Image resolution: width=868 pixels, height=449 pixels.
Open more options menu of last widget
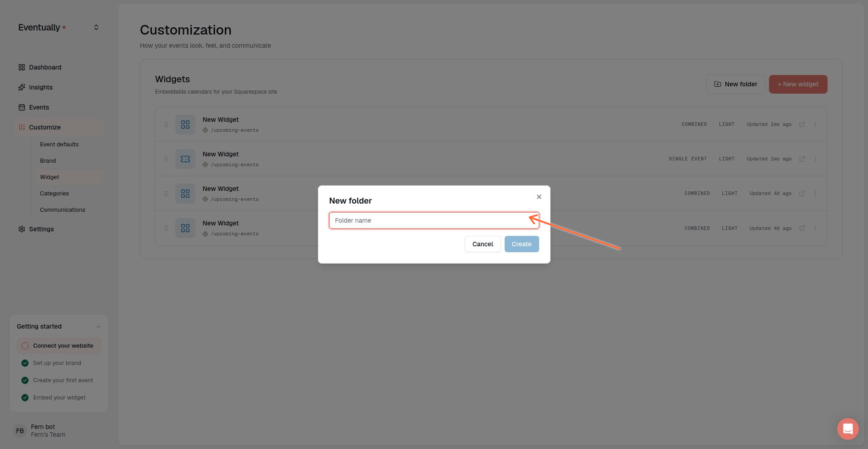tap(815, 228)
